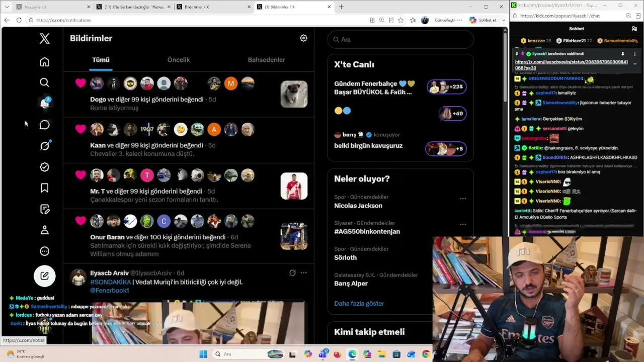Open the Explore search icon in sidebar
The image size is (644, 362).
(x=45, y=82)
